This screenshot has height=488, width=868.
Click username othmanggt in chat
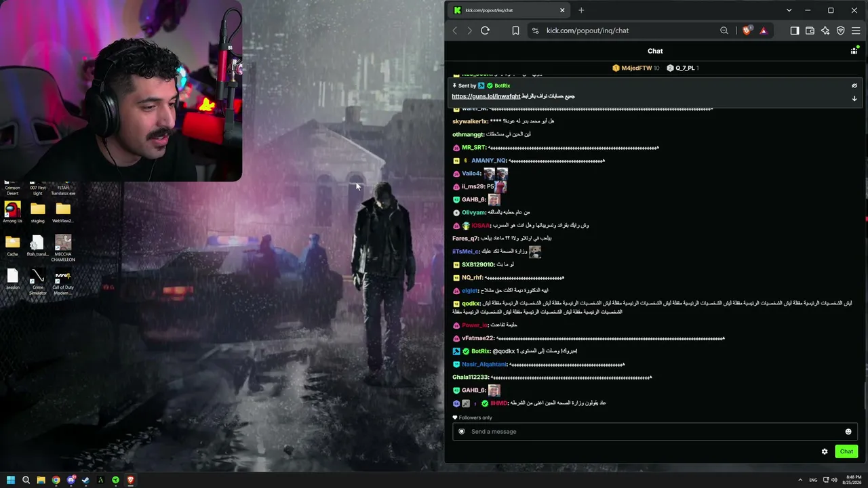tap(468, 134)
